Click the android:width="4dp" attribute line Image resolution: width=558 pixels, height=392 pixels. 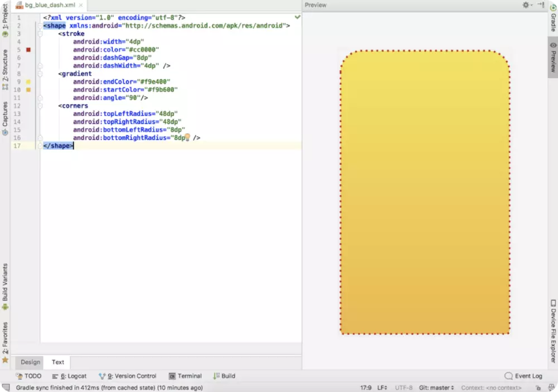tap(109, 42)
